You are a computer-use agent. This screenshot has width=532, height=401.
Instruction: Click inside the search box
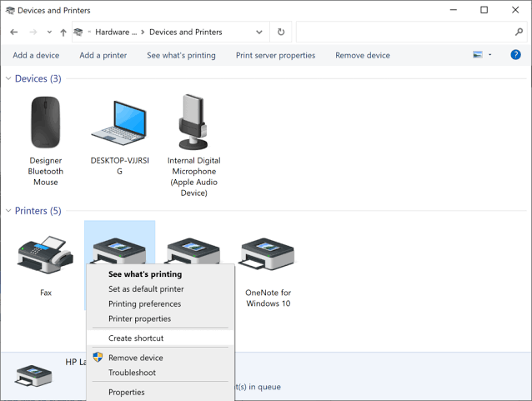click(x=405, y=32)
